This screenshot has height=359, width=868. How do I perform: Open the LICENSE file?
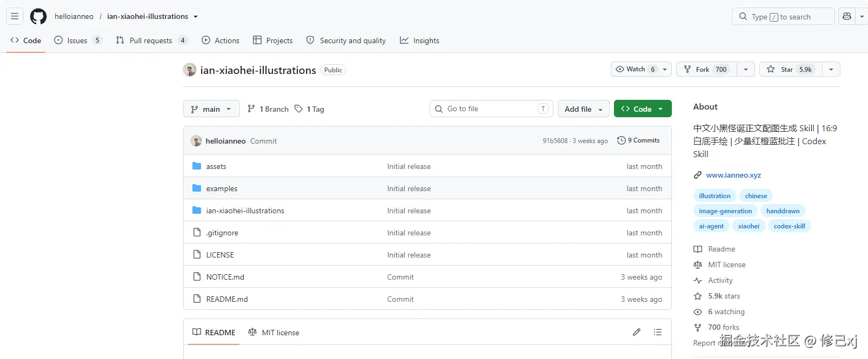pyautogui.click(x=220, y=255)
